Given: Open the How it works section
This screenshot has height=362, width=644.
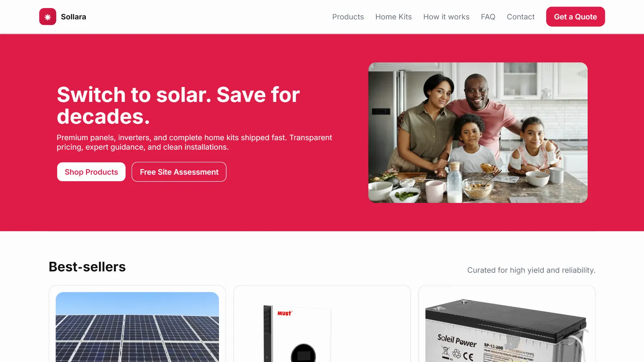Looking at the screenshot, I should point(446,17).
